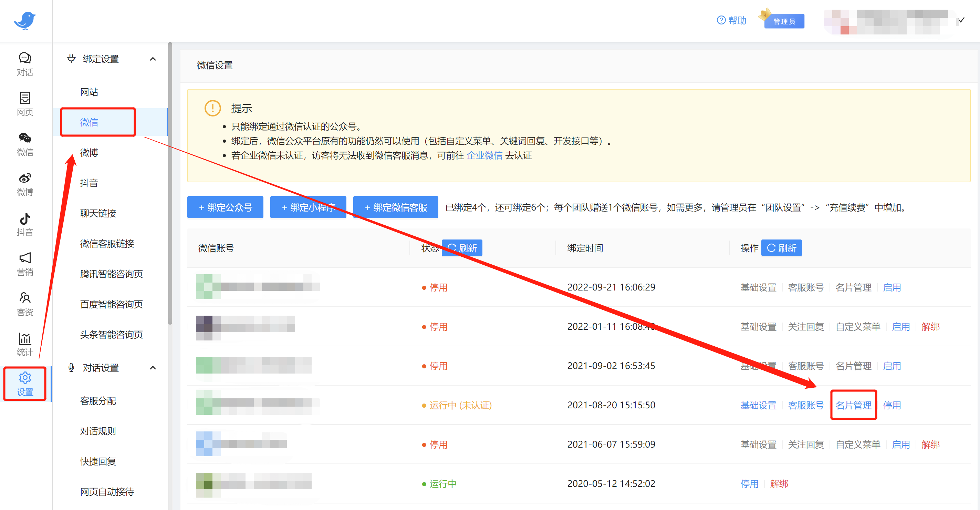Click the 营销 megaphone icon
Image resolution: width=980 pixels, height=510 pixels.
click(x=25, y=258)
